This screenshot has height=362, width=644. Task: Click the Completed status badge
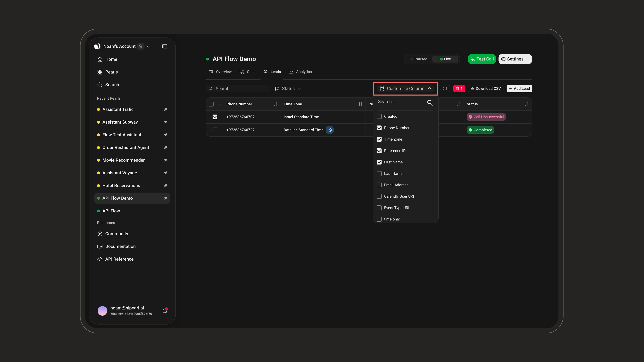[480, 130]
